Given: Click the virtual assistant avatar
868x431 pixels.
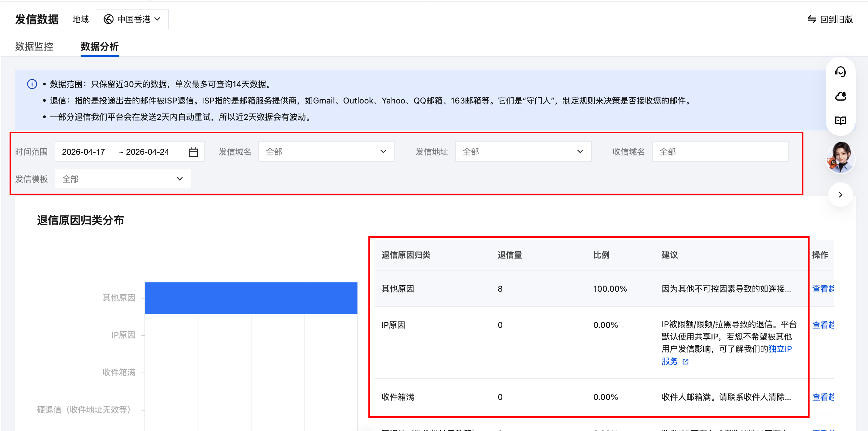Looking at the screenshot, I should point(840,158).
